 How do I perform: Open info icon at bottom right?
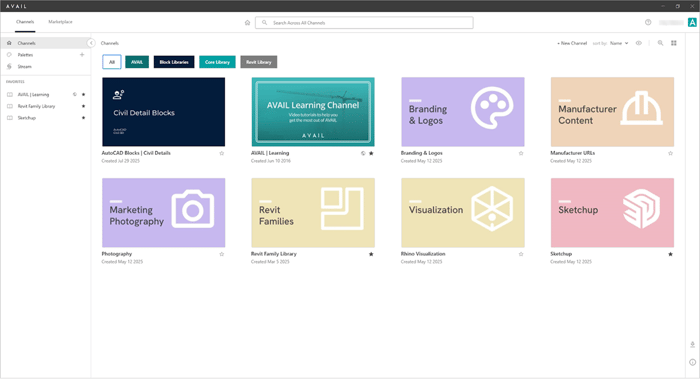coord(692,362)
